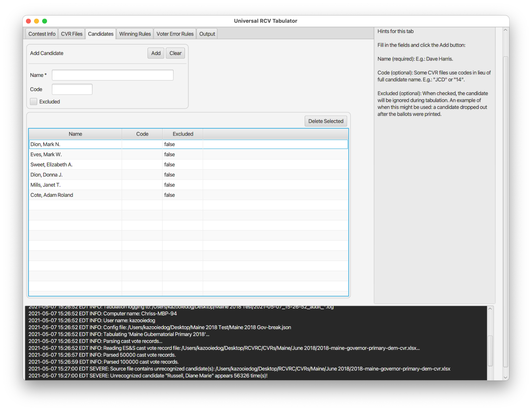Image resolution: width=532 pixels, height=411 pixels.
Task: Click the Config file log line
Action: coord(160,327)
